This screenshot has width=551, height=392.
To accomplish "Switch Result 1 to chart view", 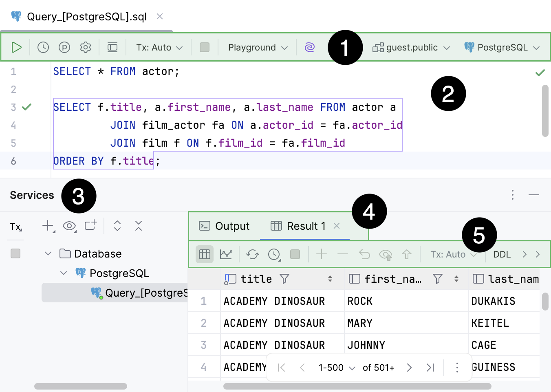I will [226, 254].
